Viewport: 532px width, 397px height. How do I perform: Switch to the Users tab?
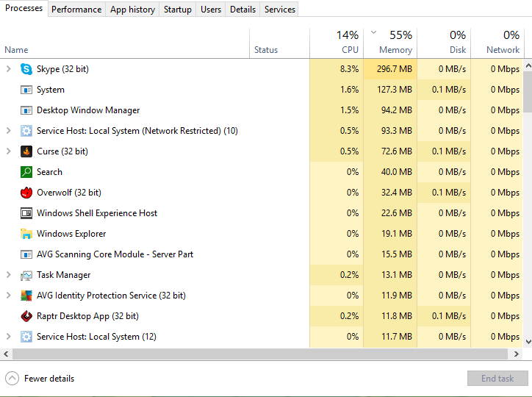tap(211, 10)
